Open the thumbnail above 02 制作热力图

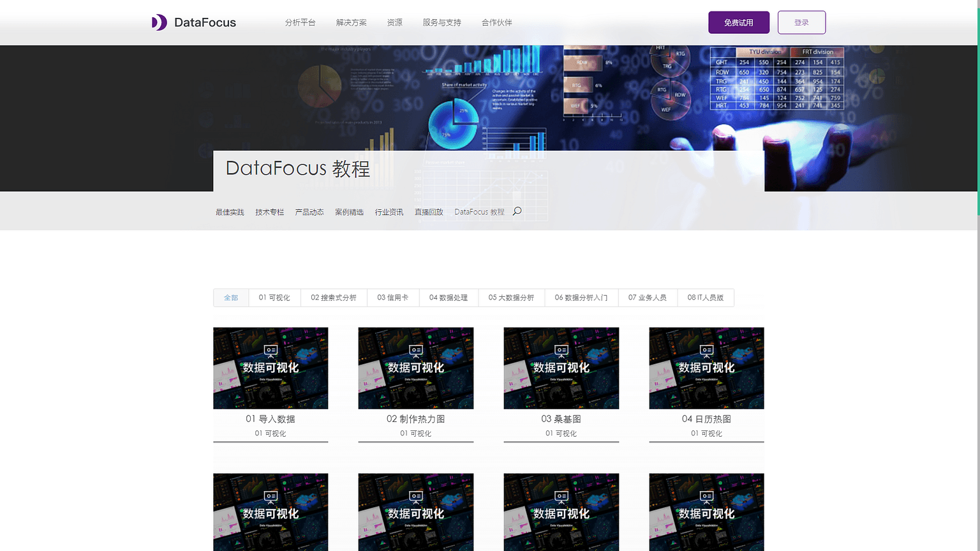click(416, 368)
